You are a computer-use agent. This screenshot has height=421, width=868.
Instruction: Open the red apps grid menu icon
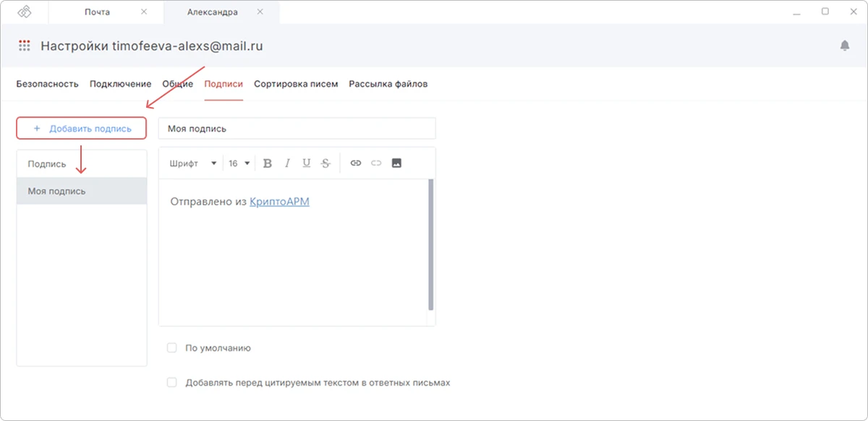[x=25, y=46]
